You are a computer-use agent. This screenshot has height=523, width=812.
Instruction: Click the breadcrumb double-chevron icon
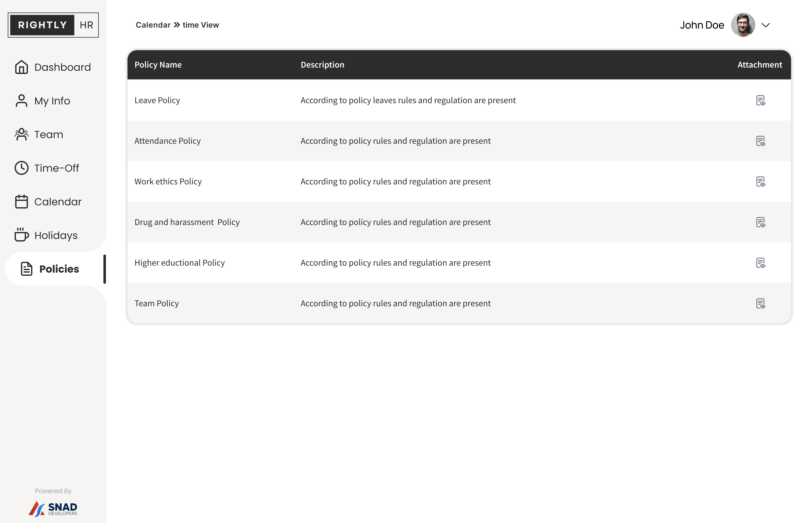pyautogui.click(x=177, y=25)
